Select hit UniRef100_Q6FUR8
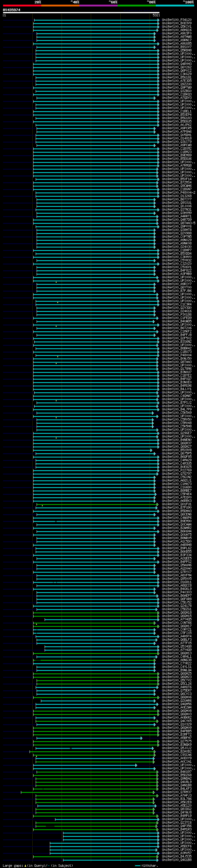The height and width of the screenshot is (868, 197). (176, 599)
